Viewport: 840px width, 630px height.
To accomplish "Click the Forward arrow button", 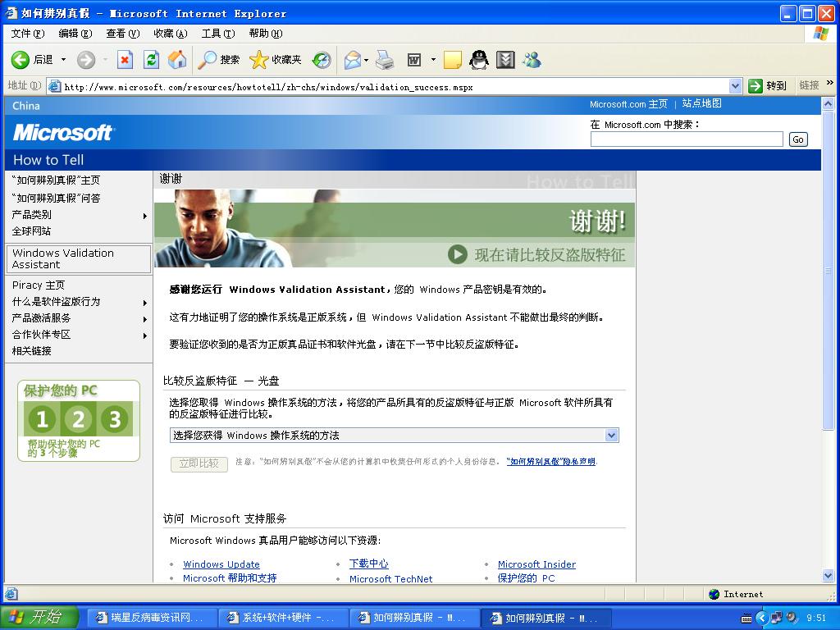I will 85,59.
